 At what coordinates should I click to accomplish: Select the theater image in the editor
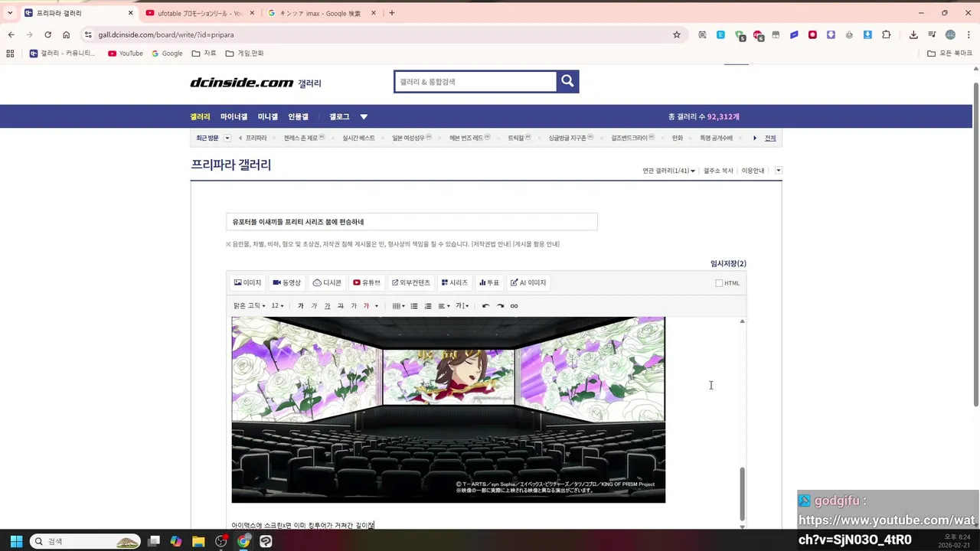(x=448, y=409)
